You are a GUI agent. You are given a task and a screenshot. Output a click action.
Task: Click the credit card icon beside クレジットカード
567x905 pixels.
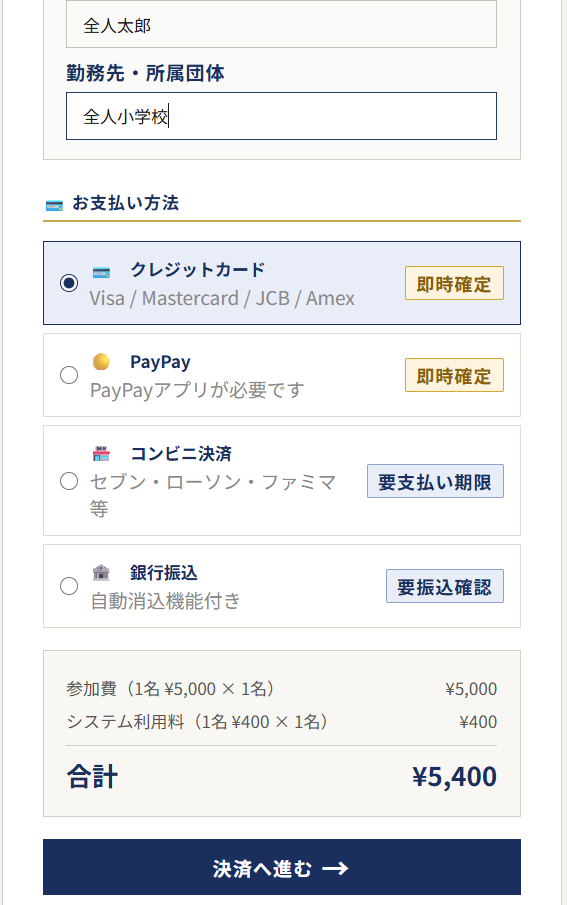point(101,272)
